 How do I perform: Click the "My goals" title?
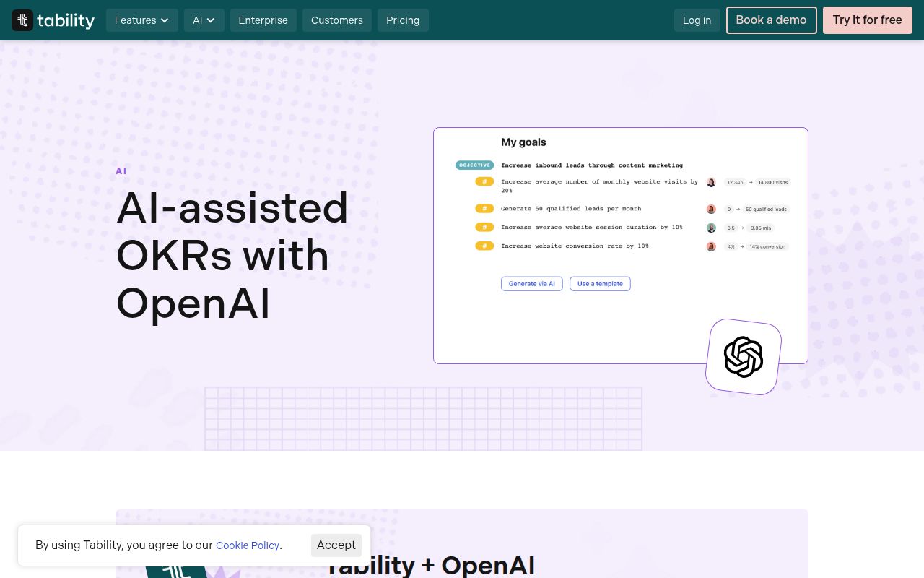523,142
